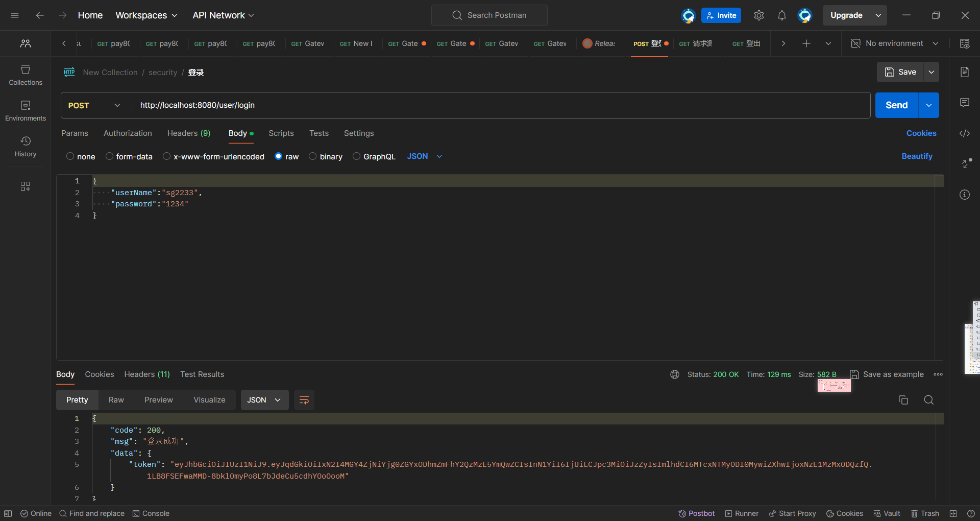The image size is (980, 521).
Task: Open the Test Results tab
Action: tap(202, 374)
